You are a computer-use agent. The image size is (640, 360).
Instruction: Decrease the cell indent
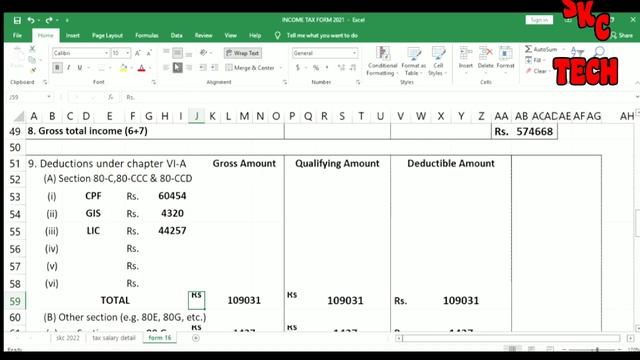tap(203, 67)
